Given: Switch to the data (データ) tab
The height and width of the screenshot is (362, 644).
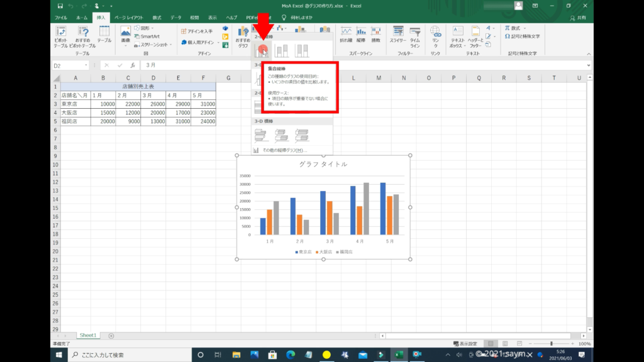Looking at the screenshot, I should 175,18.
